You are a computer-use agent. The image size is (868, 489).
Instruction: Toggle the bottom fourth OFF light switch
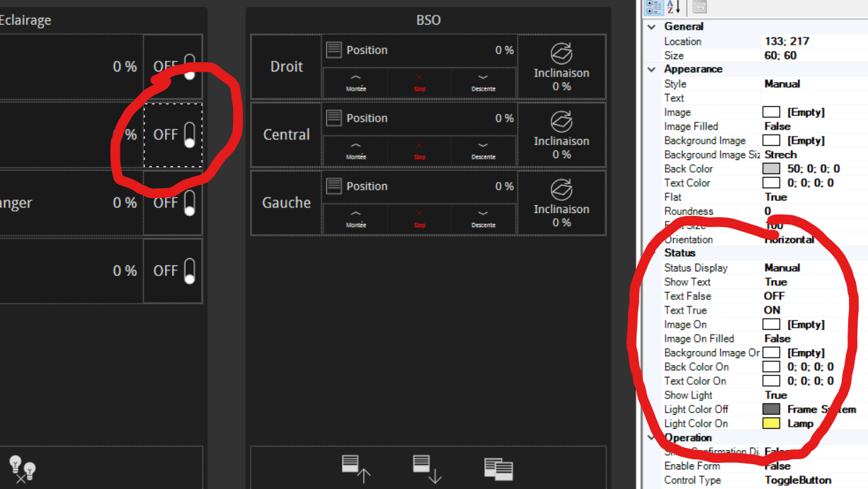(173, 271)
